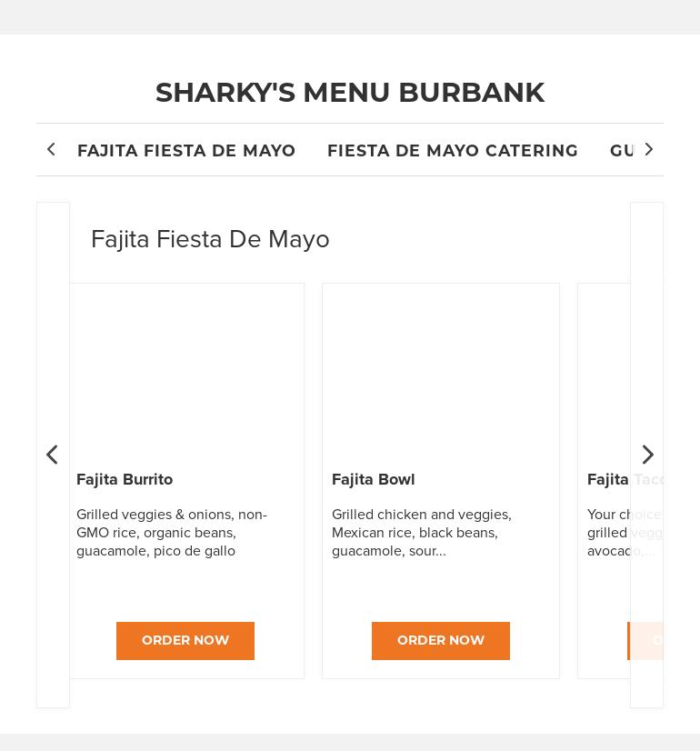Advance carousel to next menu items
The height and width of the screenshot is (751, 700).
pyautogui.click(x=646, y=455)
